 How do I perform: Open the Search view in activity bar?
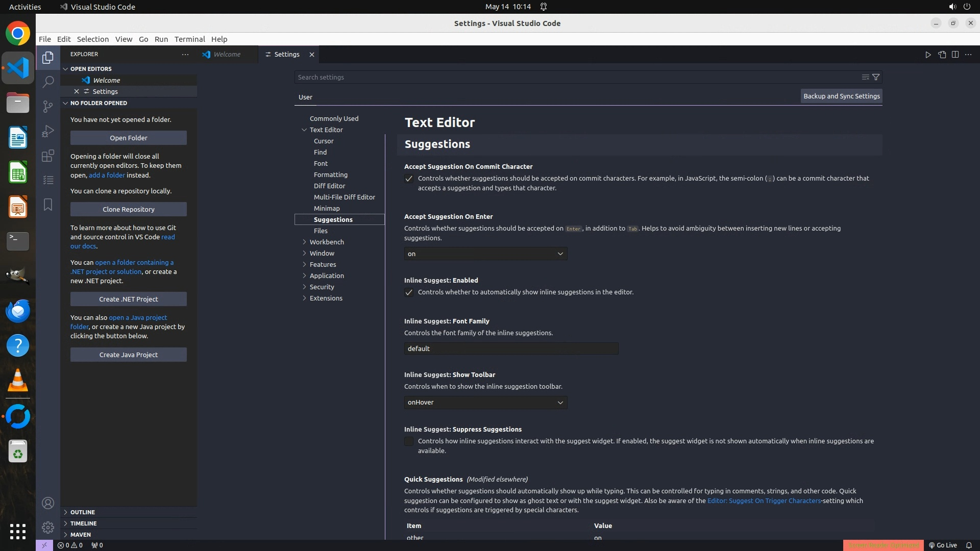[48, 82]
